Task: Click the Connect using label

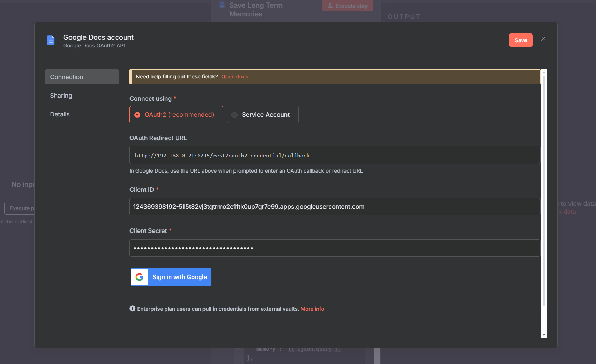Action: click(150, 99)
